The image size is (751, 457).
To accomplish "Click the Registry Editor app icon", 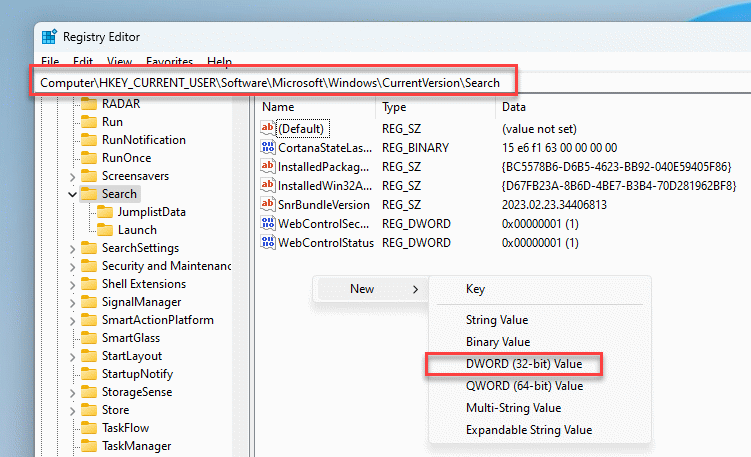I will (x=49, y=37).
